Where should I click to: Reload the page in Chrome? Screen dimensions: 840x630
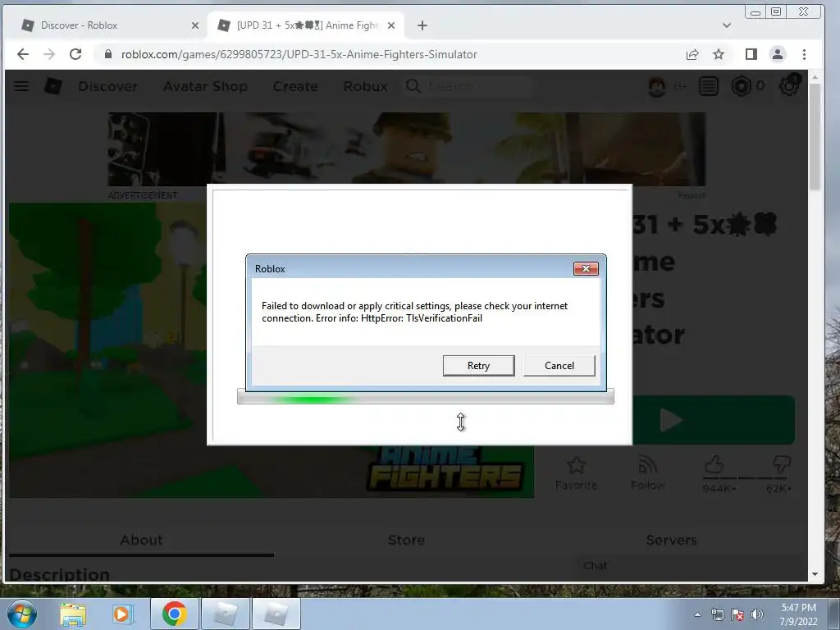click(75, 54)
